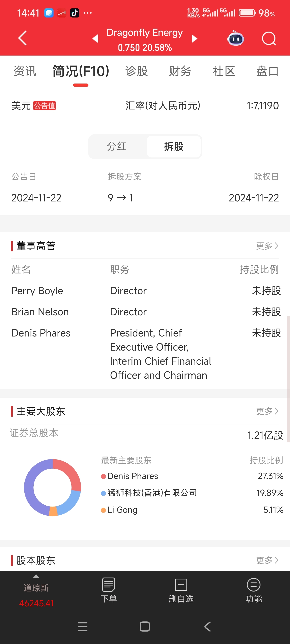
Task: Open stock search magnifier
Action: [x=268, y=39]
